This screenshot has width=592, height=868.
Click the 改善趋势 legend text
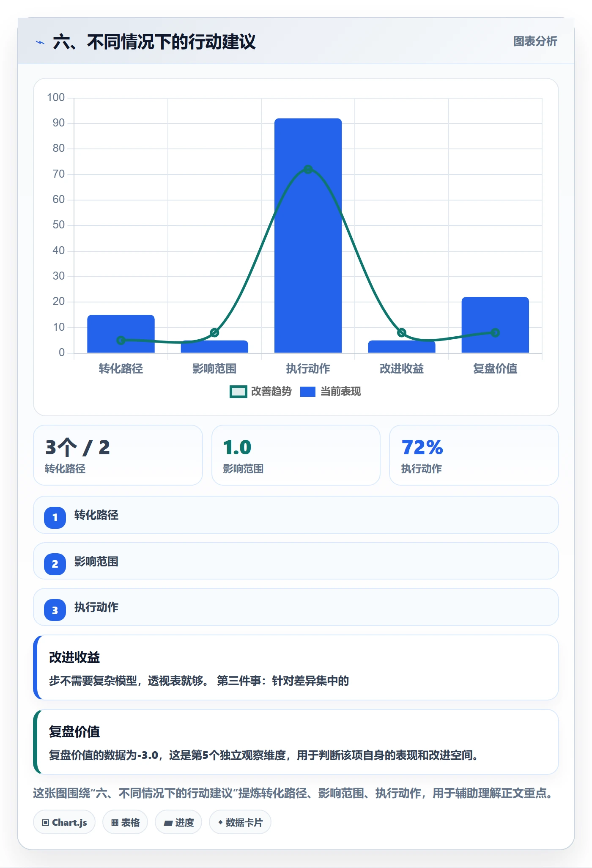[x=271, y=392]
